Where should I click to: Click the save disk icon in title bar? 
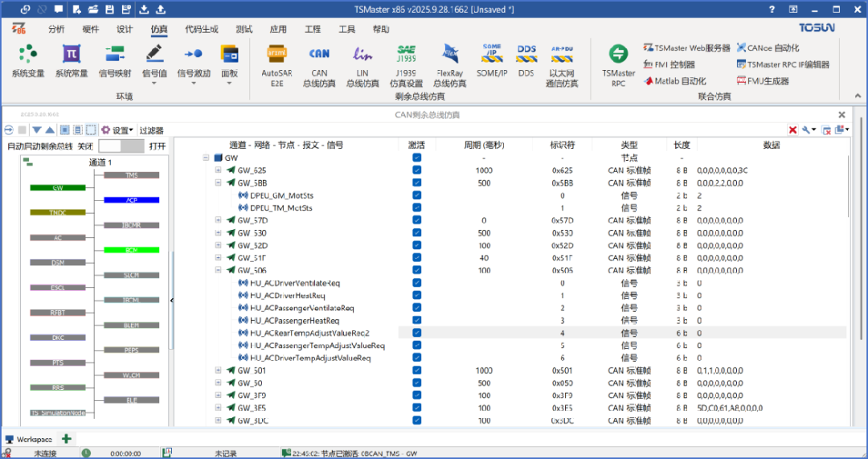click(x=109, y=10)
